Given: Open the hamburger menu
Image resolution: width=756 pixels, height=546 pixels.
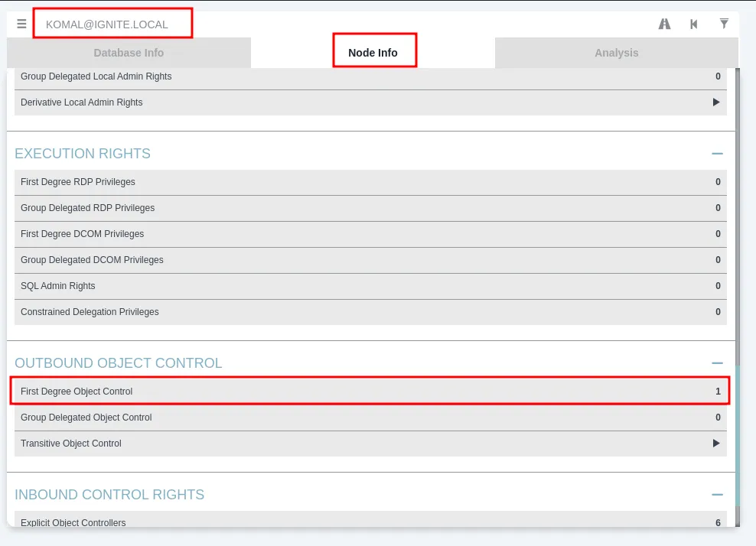Looking at the screenshot, I should [21, 23].
